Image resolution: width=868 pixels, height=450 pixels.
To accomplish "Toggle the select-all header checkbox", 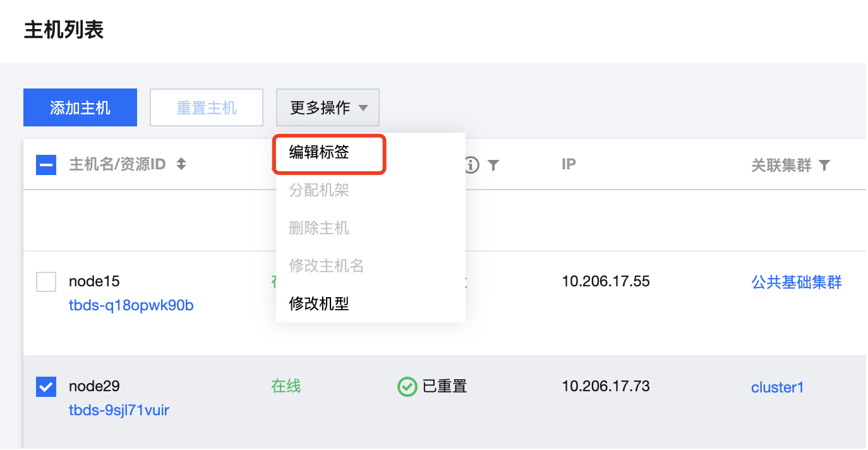I will tap(46, 165).
